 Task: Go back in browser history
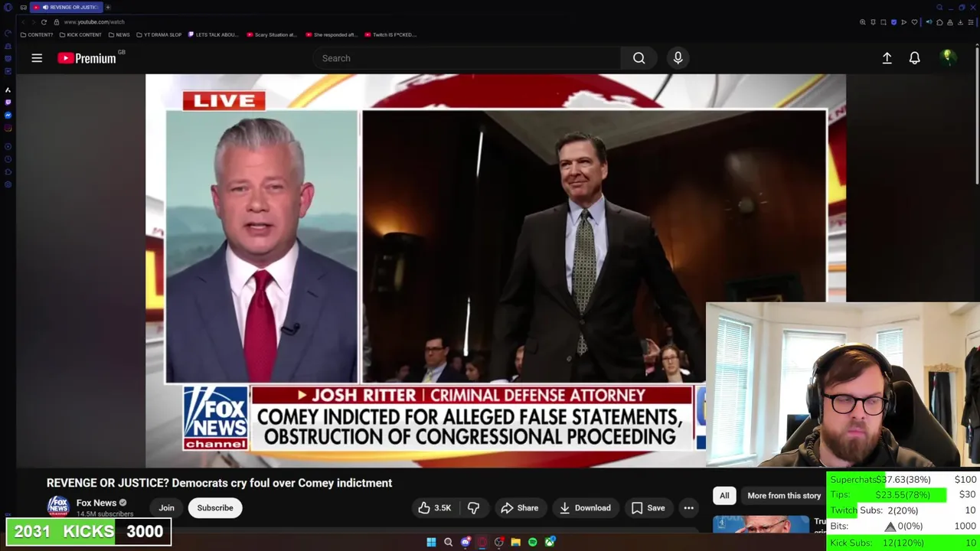click(x=23, y=22)
